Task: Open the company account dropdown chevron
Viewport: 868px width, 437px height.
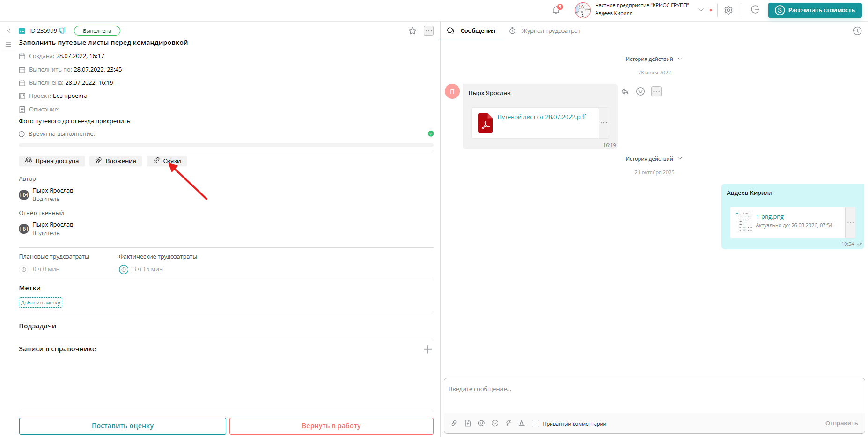Action: [701, 10]
